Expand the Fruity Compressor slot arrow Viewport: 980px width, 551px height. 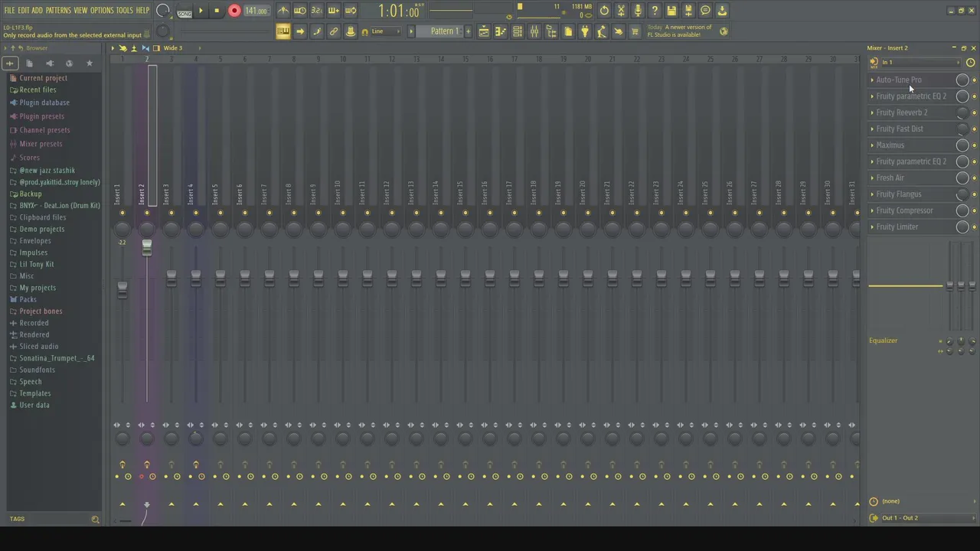click(x=872, y=210)
